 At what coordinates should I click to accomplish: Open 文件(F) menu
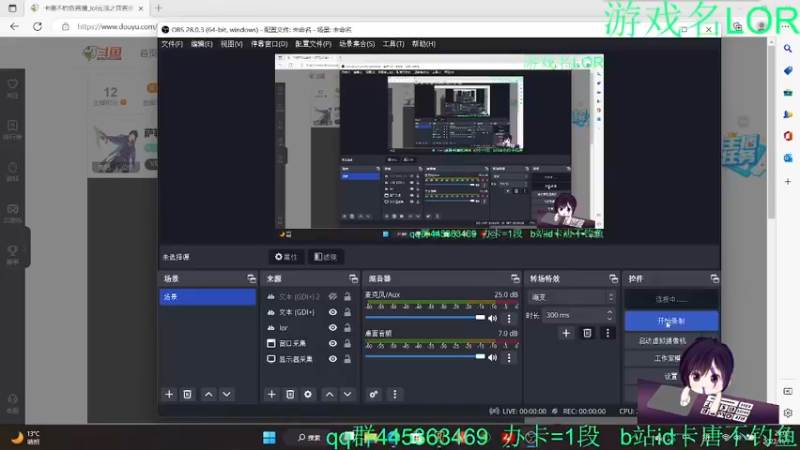(x=172, y=44)
